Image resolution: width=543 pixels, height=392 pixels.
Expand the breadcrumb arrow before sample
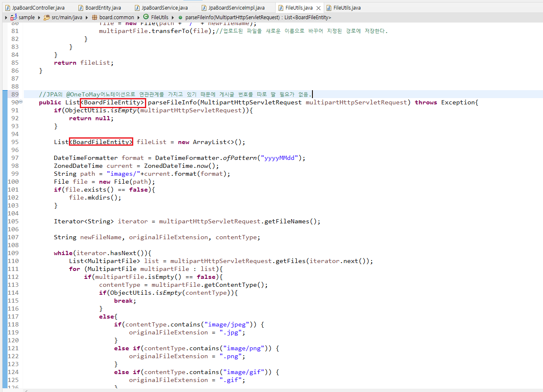6,18
